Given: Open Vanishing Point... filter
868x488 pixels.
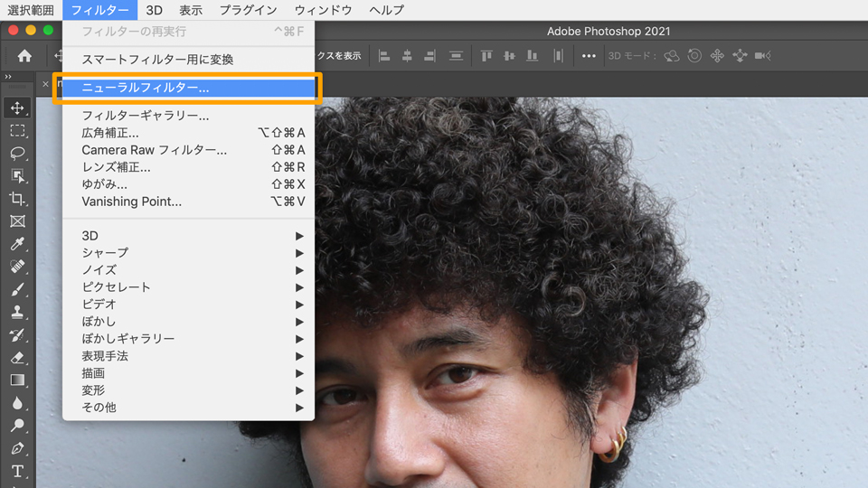Looking at the screenshot, I should click(x=188, y=202).
